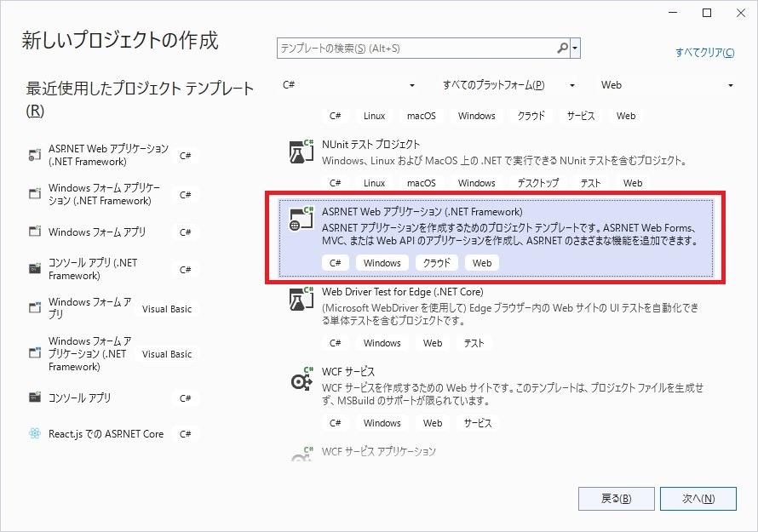758x532 pixels.
Task: Click macOS tag under NUnit template
Action: point(421,183)
